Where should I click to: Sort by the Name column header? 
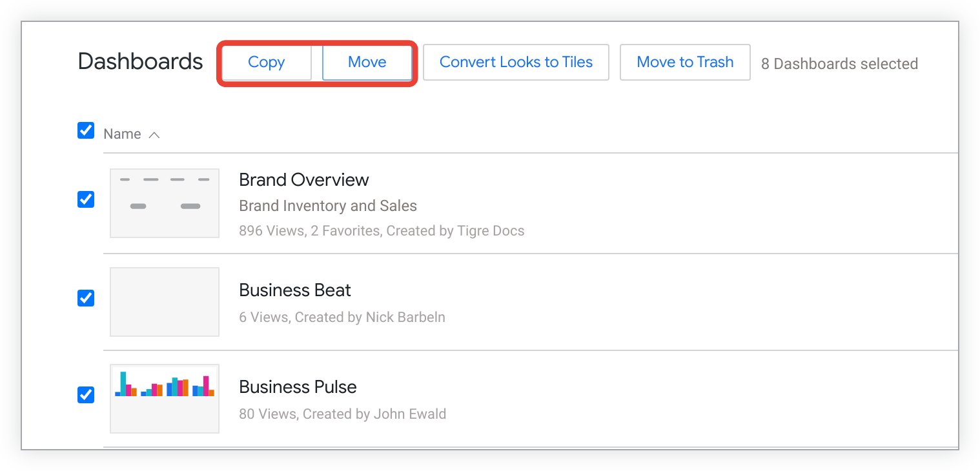pyautogui.click(x=122, y=134)
